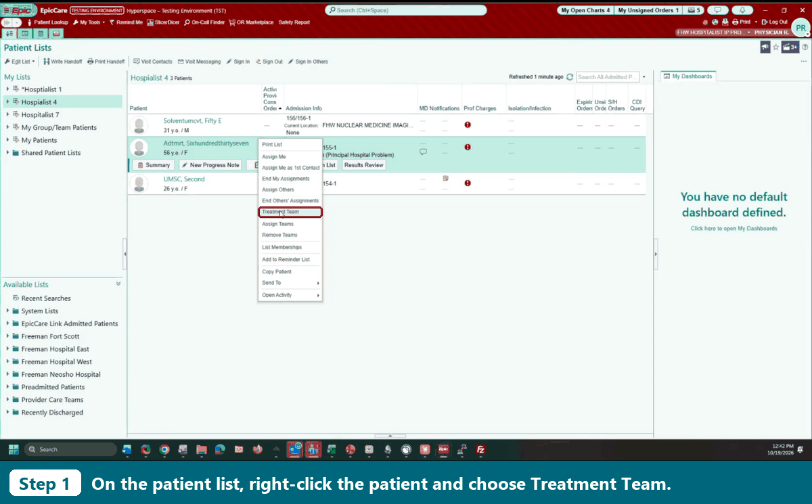This screenshot has height=504, width=812.
Task: Choose Assign Teams in the context menu
Action: coord(290,224)
